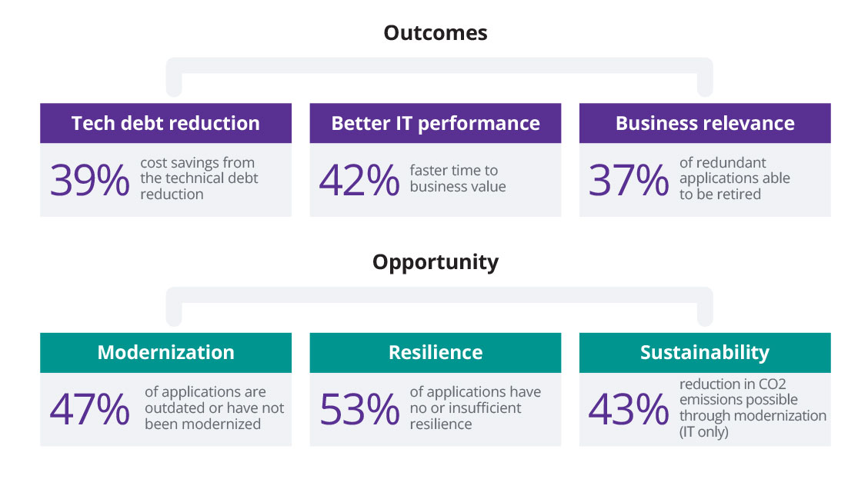Click the 'faster time to business value' text
Viewport: 868px width, 479px height.
coord(457,178)
